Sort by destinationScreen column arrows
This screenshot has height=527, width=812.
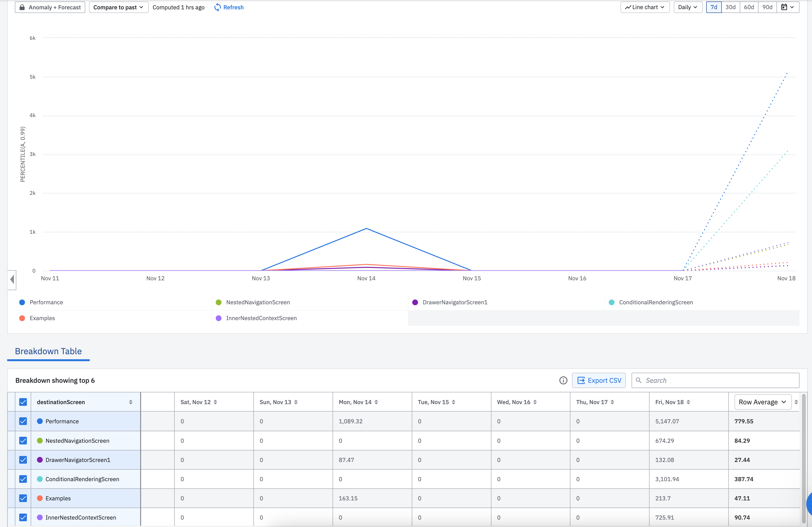click(x=131, y=402)
